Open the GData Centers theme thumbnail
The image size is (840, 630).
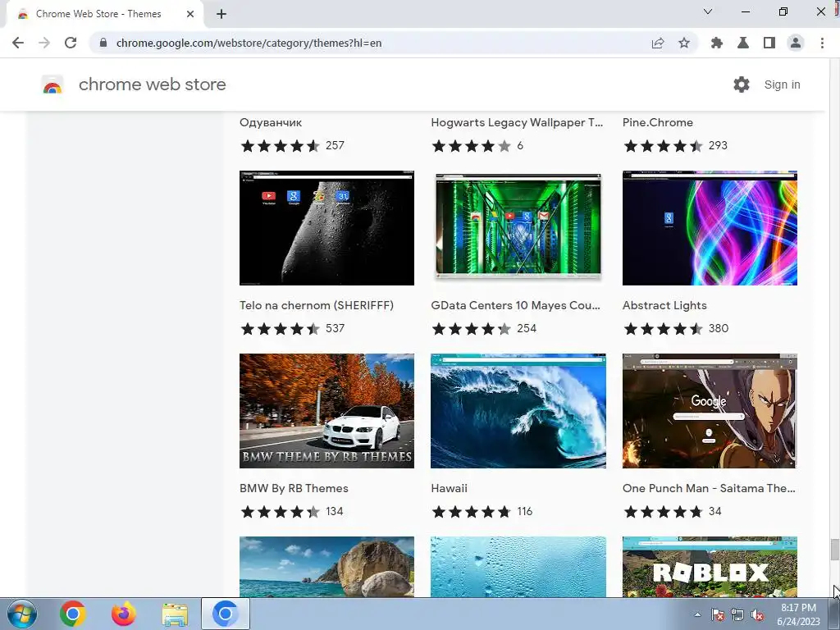point(518,226)
